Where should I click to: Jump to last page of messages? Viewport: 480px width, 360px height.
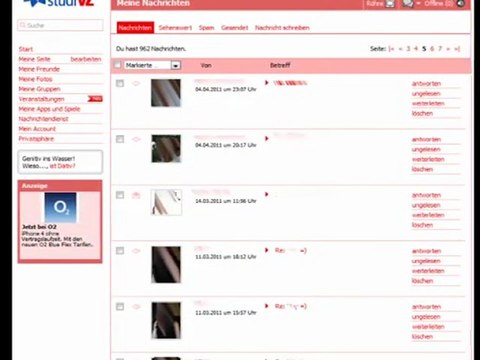[457, 49]
